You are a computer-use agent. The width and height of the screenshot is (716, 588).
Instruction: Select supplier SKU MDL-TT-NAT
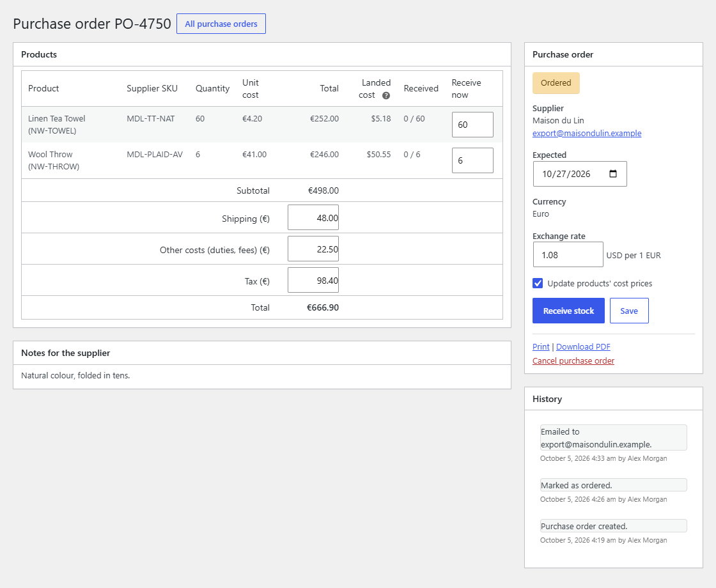pyautogui.click(x=151, y=119)
